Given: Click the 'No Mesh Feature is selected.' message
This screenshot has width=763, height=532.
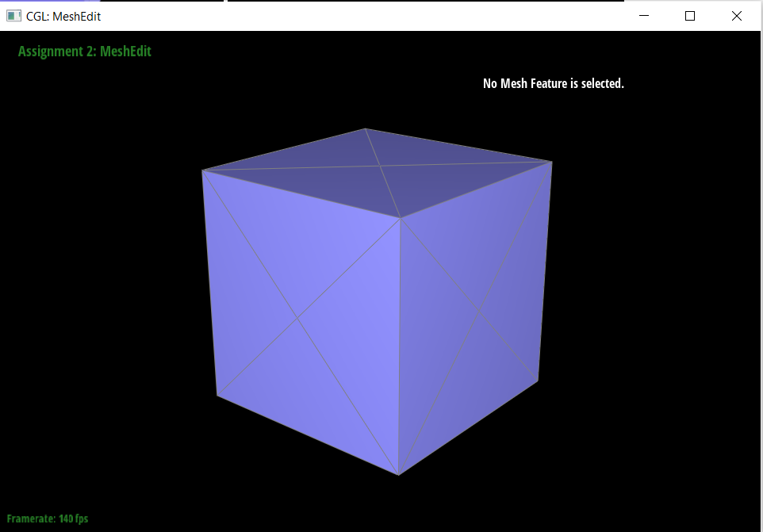Looking at the screenshot, I should click(x=553, y=83).
